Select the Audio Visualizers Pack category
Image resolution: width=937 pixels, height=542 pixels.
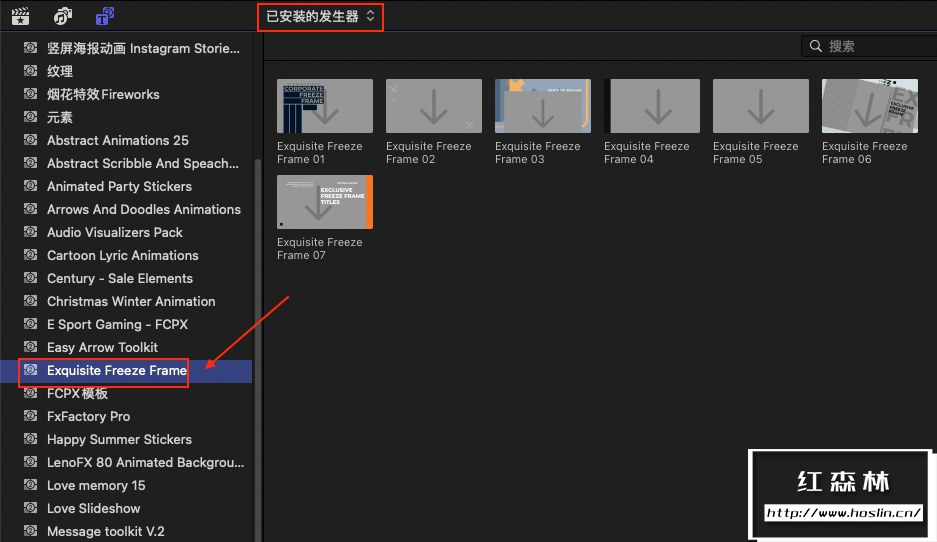point(126,232)
